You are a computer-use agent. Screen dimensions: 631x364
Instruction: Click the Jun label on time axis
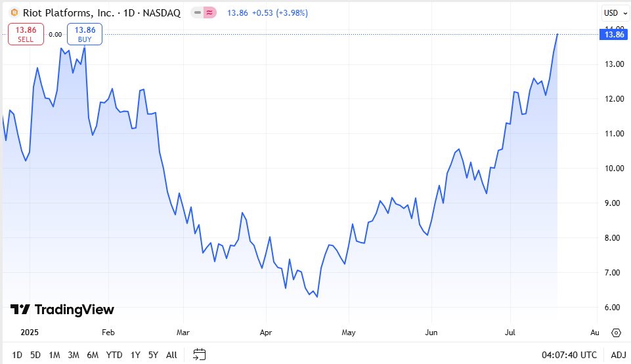[431, 333]
